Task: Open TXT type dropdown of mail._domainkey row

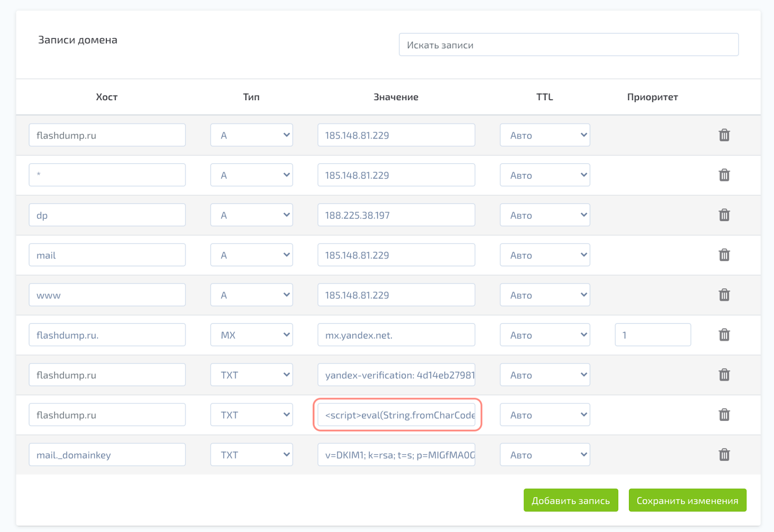Action: click(252, 455)
